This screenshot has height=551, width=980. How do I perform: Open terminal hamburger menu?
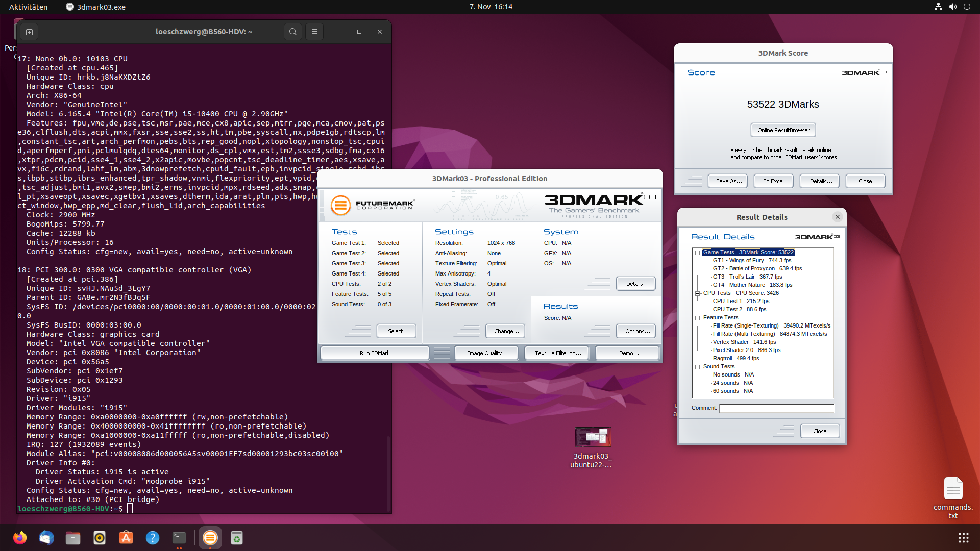coord(314,32)
